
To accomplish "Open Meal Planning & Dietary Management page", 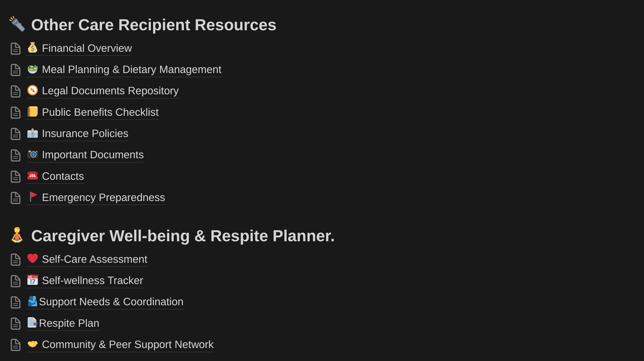I will (131, 69).
